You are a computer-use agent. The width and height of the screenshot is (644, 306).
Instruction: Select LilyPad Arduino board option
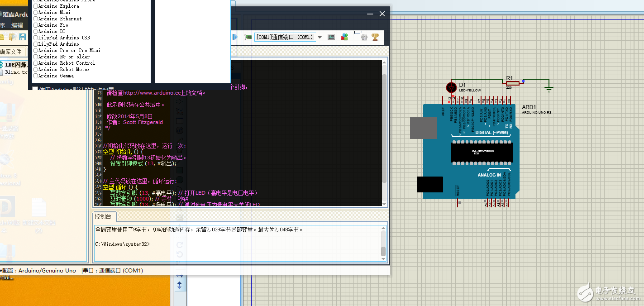coord(56,44)
